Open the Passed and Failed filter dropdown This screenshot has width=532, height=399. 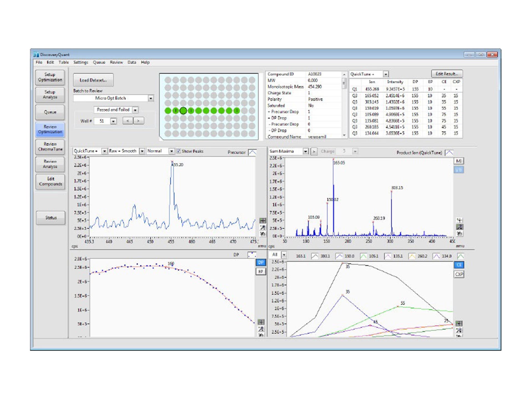135,110
